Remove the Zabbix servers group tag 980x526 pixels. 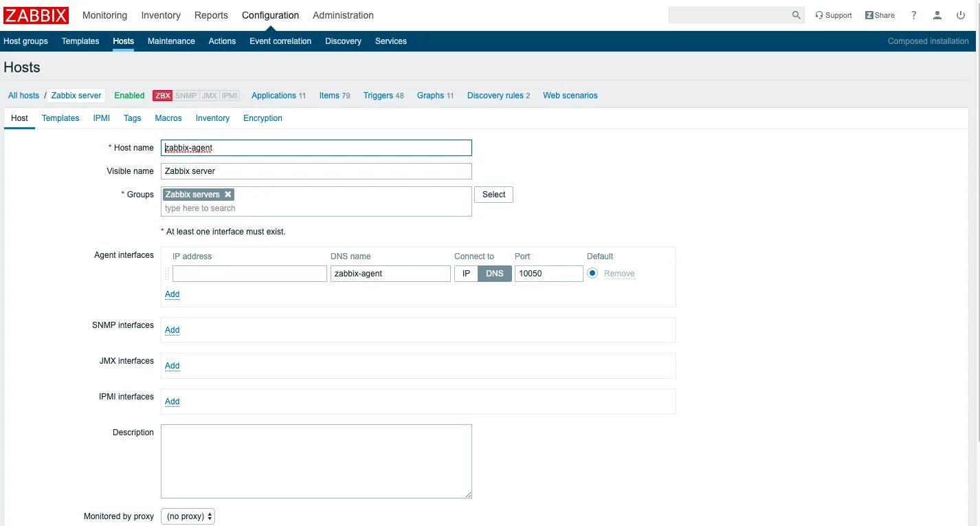click(x=228, y=195)
